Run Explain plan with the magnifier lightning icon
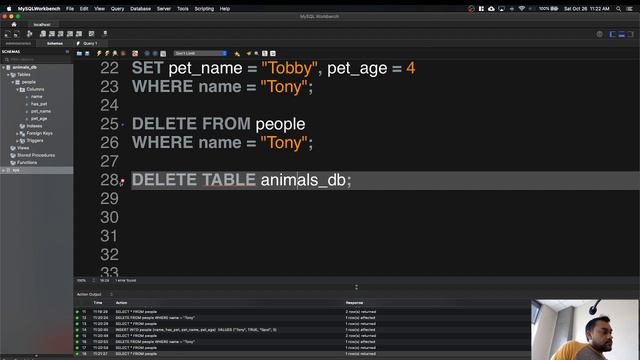640x360 pixels. 115,53
